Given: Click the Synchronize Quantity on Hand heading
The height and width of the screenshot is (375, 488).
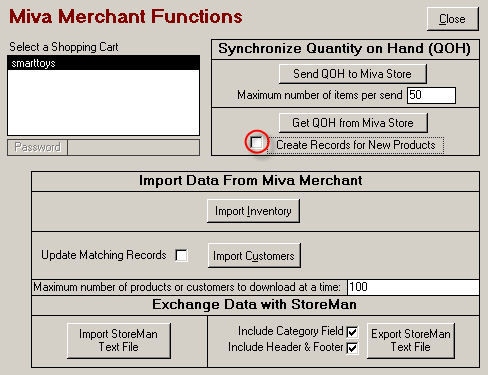Looking at the screenshot, I should click(345, 49).
